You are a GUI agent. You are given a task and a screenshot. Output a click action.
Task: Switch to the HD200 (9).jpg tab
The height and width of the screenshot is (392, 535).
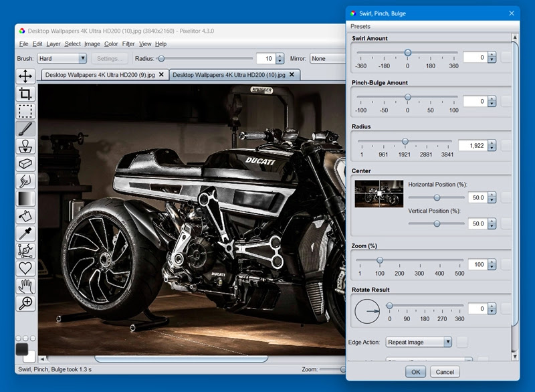[100, 75]
